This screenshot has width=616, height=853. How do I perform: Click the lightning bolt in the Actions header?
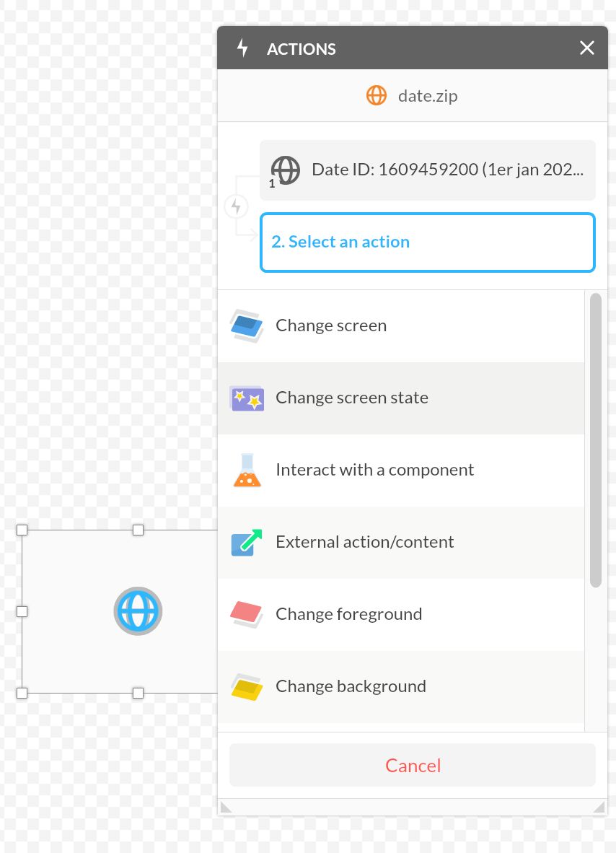[242, 48]
